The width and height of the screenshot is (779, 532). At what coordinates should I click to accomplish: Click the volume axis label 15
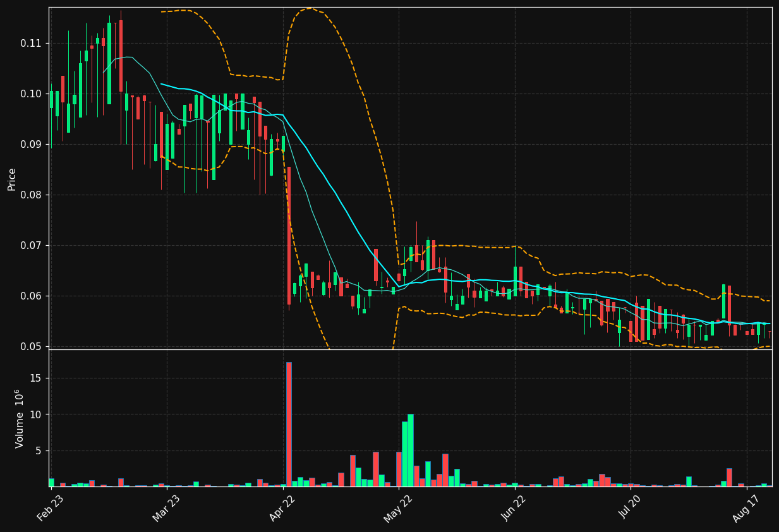(x=37, y=378)
